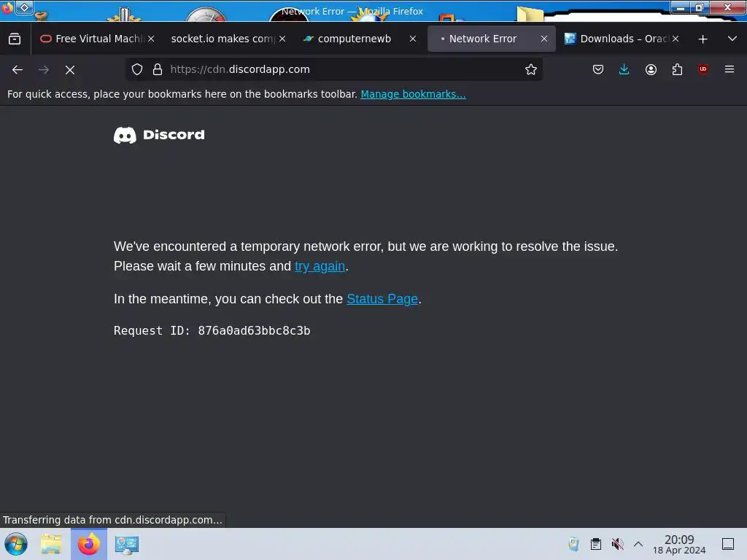Open Firefox application hamburger menu

(729, 69)
